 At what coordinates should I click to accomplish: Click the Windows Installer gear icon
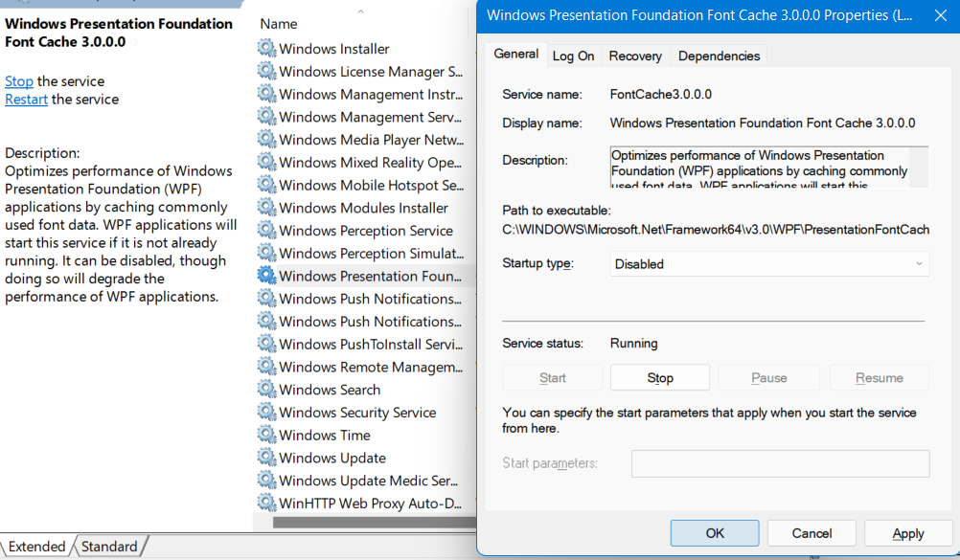(266, 49)
